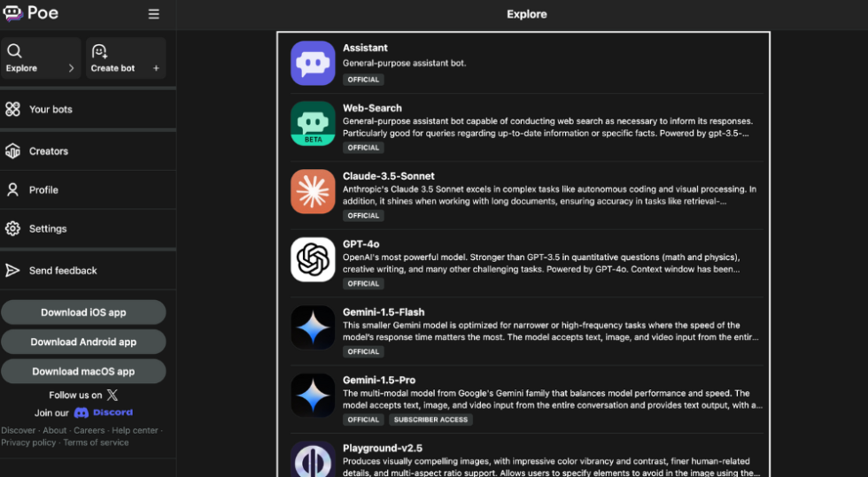The height and width of the screenshot is (477, 868).
Task: Click the GPT-4o bot icon
Action: pos(313,259)
